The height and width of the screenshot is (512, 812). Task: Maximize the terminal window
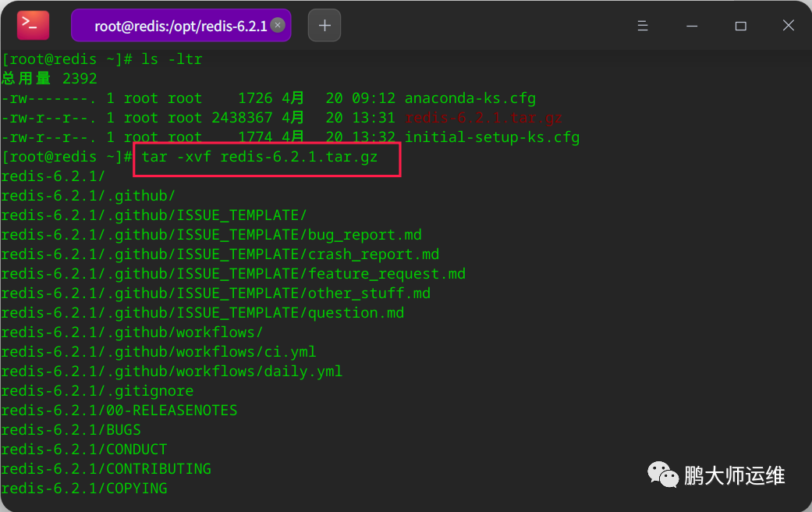[x=740, y=26]
